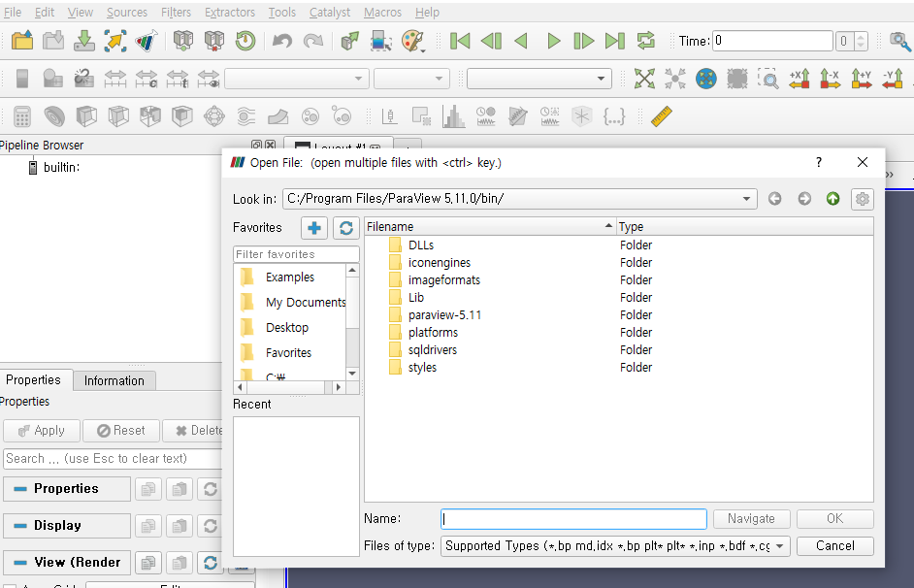Open the empty coloring array dropdown

pos(297,79)
